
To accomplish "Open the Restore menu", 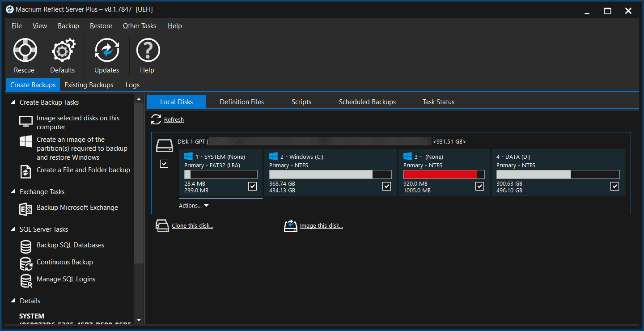I will tap(101, 26).
